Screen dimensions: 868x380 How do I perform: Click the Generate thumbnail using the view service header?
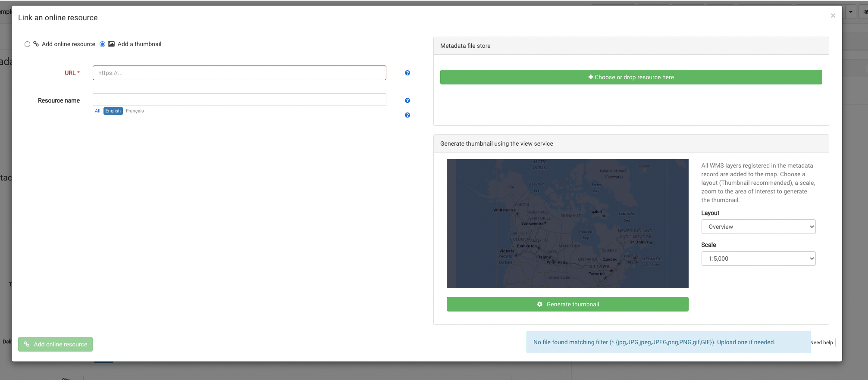631,143
